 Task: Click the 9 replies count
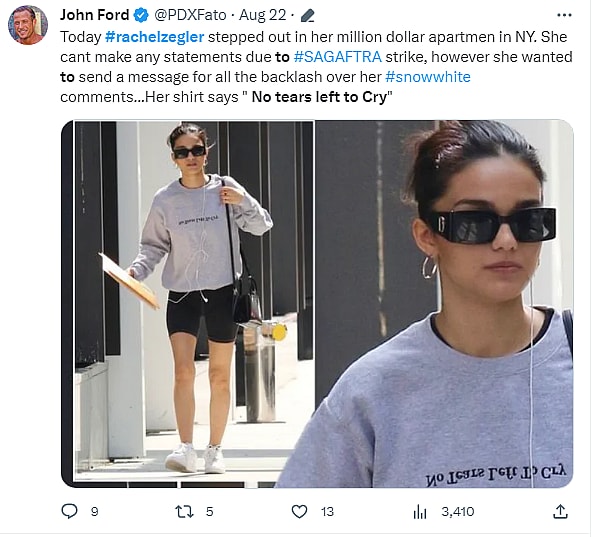[x=94, y=512]
